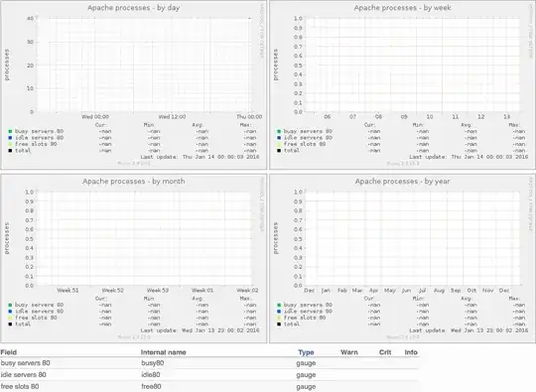Viewport: 536px width, 392px height.
Task: Click 'busy servers 80' legend in month graph
Action: 40,305
